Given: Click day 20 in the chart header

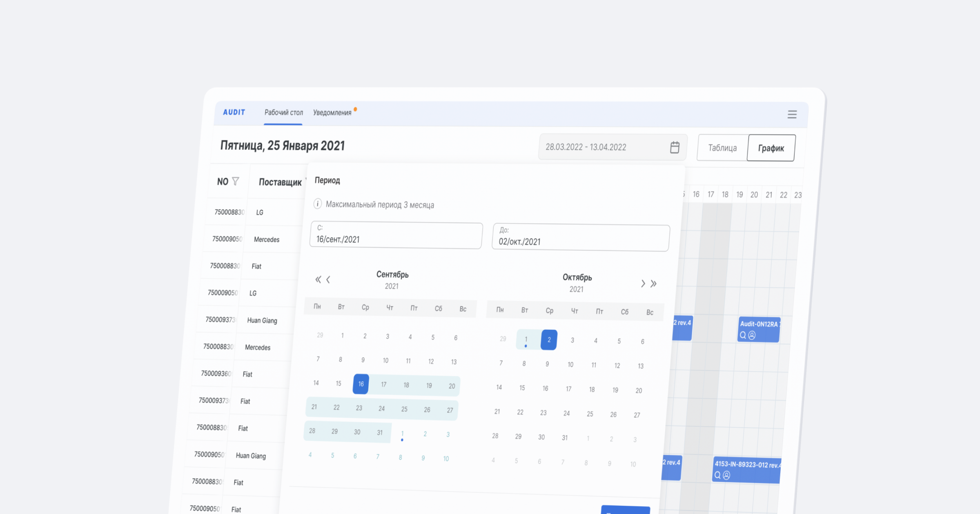Looking at the screenshot, I should (754, 195).
